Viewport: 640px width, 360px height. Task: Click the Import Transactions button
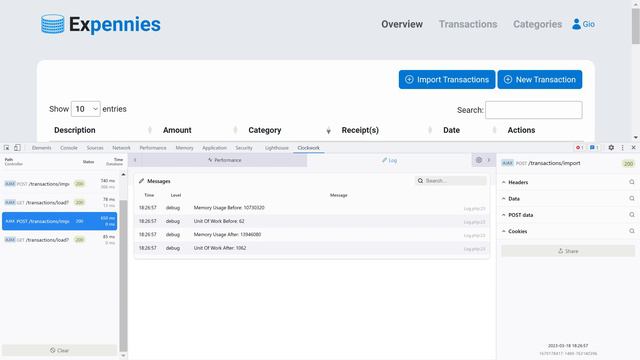point(447,80)
